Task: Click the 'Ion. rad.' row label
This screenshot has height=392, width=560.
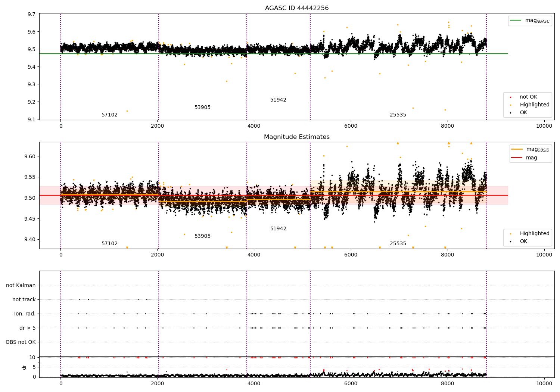Action: (x=25, y=314)
